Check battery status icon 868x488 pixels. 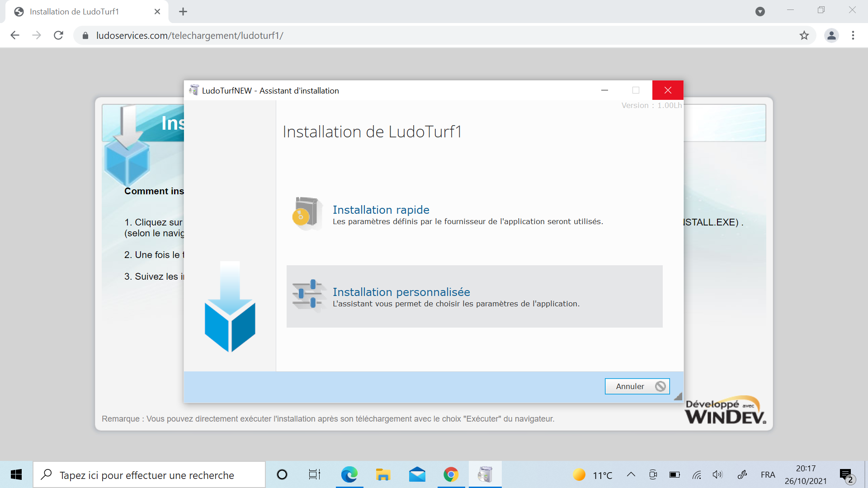point(675,474)
